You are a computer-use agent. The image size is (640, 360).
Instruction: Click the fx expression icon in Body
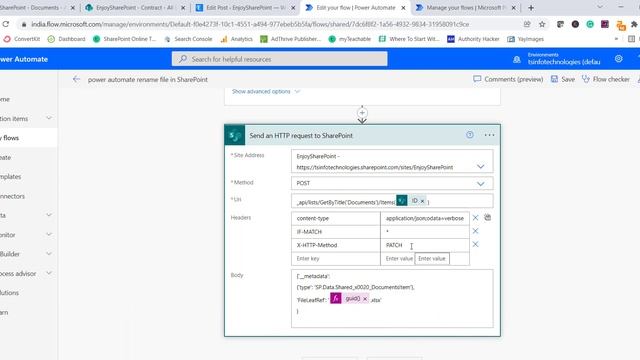pos(336,299)
